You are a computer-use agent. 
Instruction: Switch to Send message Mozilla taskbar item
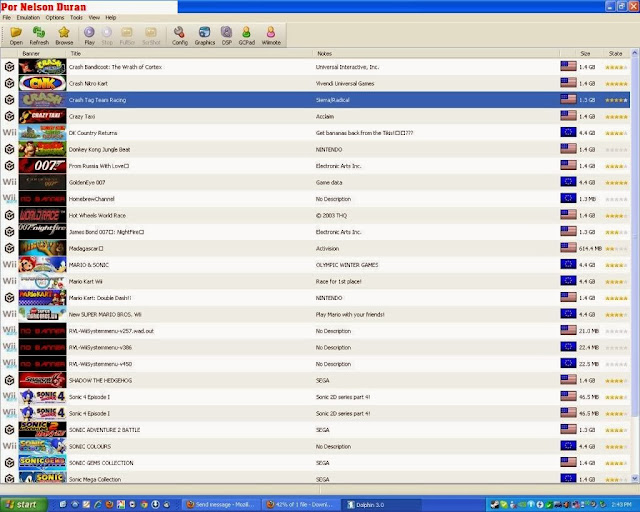(x=221, y=505)
